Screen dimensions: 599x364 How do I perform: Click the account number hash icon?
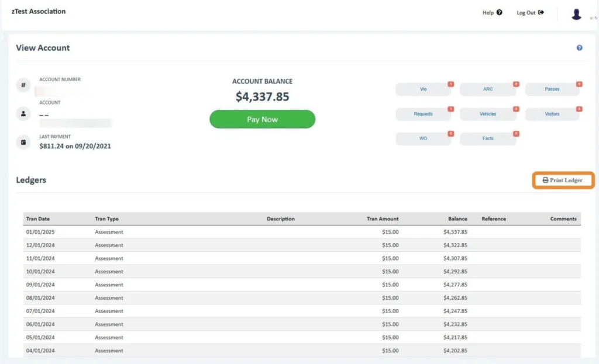tap(23, 85)
